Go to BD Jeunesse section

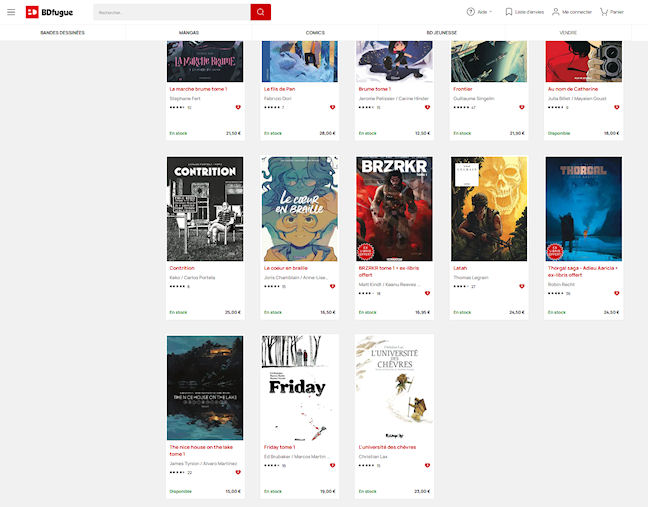(x=441, y=32)
